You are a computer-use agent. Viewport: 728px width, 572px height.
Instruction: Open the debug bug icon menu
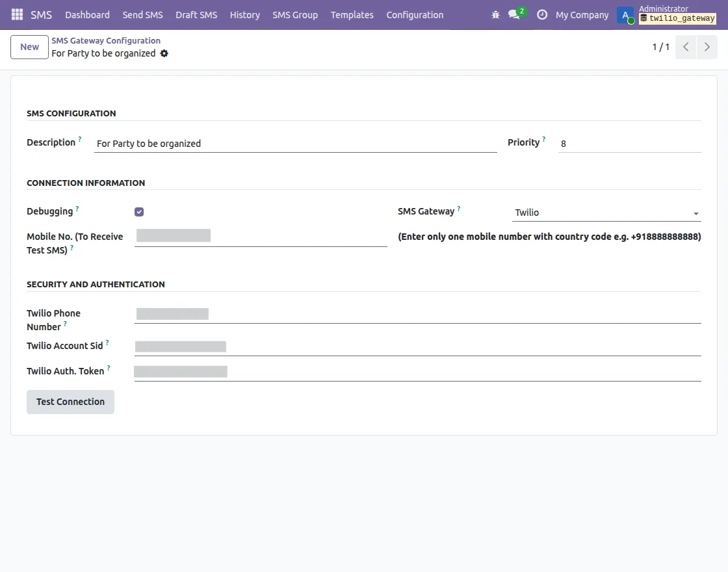pyautogui.click(x=495, y=15)
